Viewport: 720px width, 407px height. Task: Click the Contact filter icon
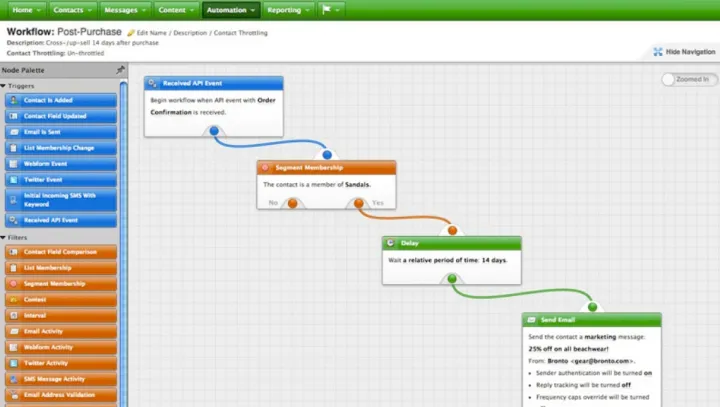(x=14, y=300)
